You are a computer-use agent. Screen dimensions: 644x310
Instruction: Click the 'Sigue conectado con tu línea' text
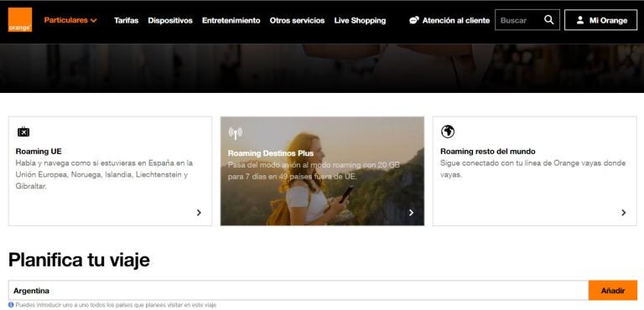pyautogui.click(x=532, y=168)
